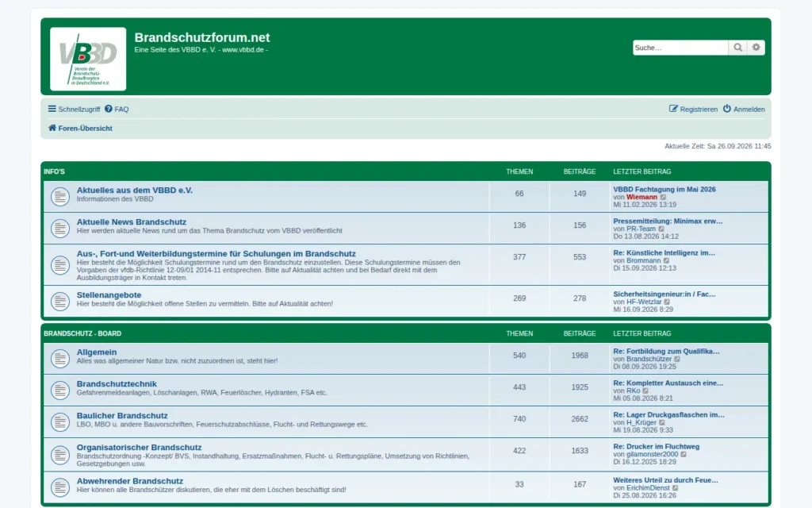Open last post Re: Drucker im Fluchtweg

coord(656,447)
